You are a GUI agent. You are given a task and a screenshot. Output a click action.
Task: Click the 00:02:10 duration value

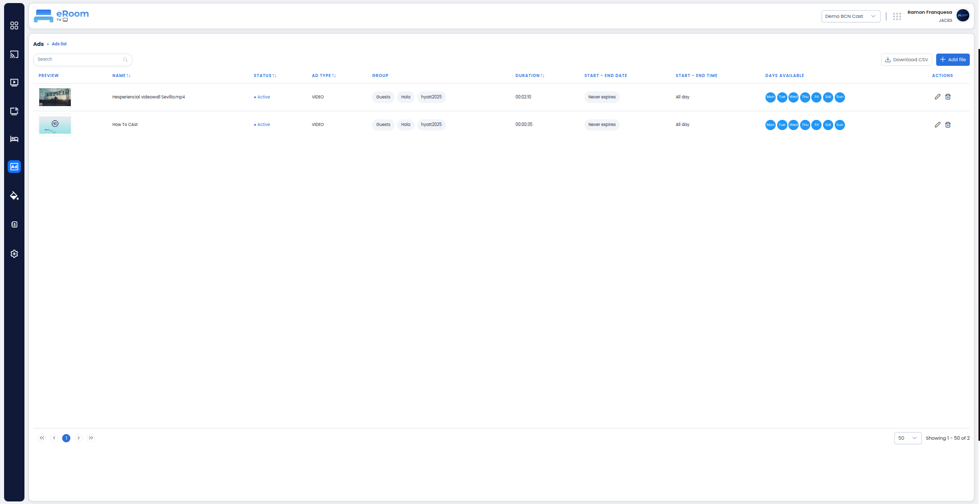point(523,97)
